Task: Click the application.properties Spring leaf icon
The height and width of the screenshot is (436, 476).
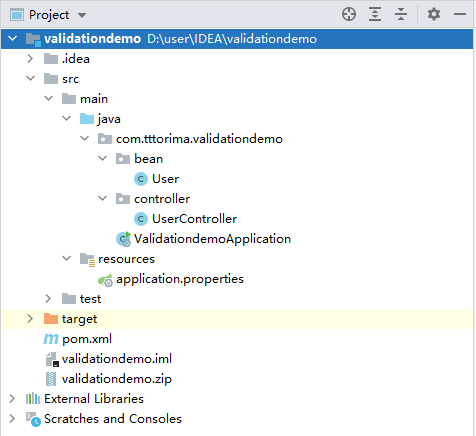Action: click(105, 280)
